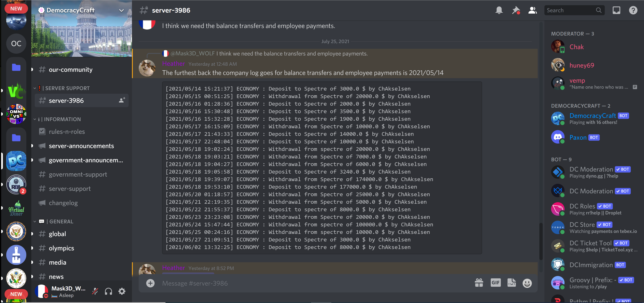Click Heather's cat avatar at 12:48 AM
Image resolution: width=644 pixels, height=303 pixels.
(147, 68)
